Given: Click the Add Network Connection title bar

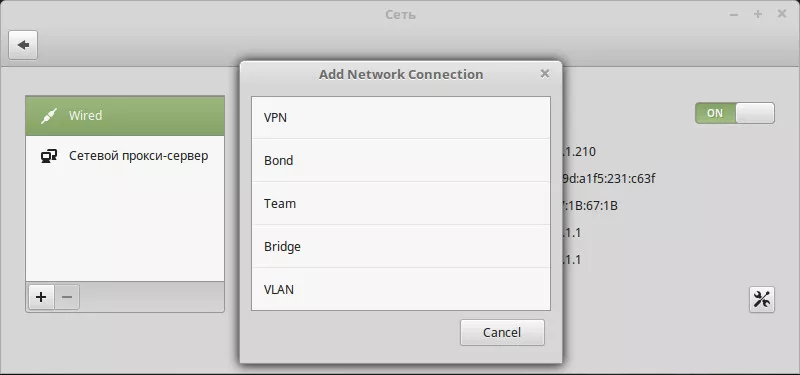Looking at the screenshot, I should (401, 74).
